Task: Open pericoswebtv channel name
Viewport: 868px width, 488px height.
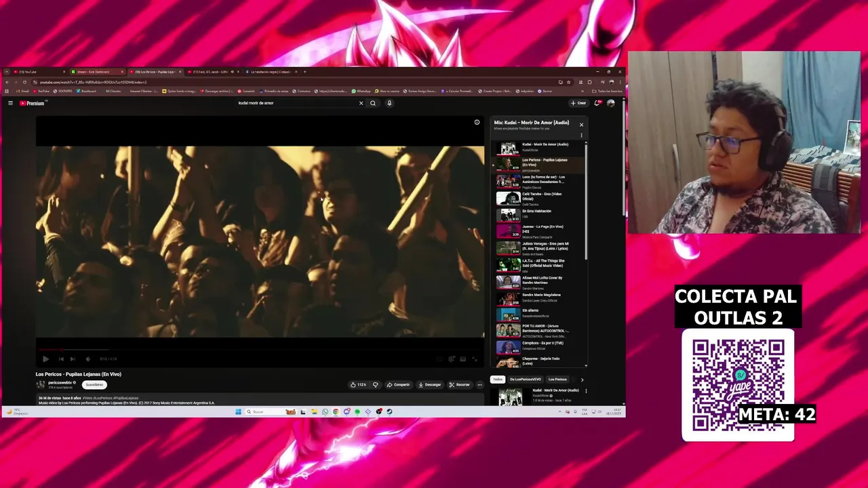Action: (60, 382)
